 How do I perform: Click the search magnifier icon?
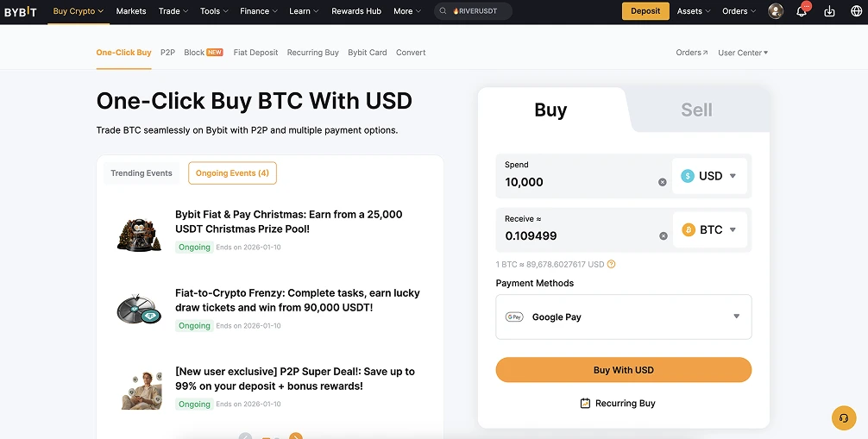tap(443, 11)
